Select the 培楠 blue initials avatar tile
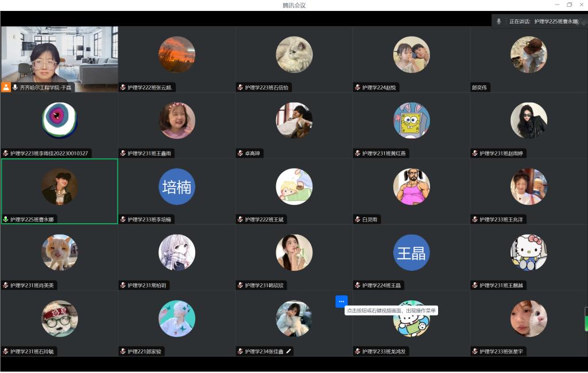Viewport: 588px width, 373px height. coord(177,187)
